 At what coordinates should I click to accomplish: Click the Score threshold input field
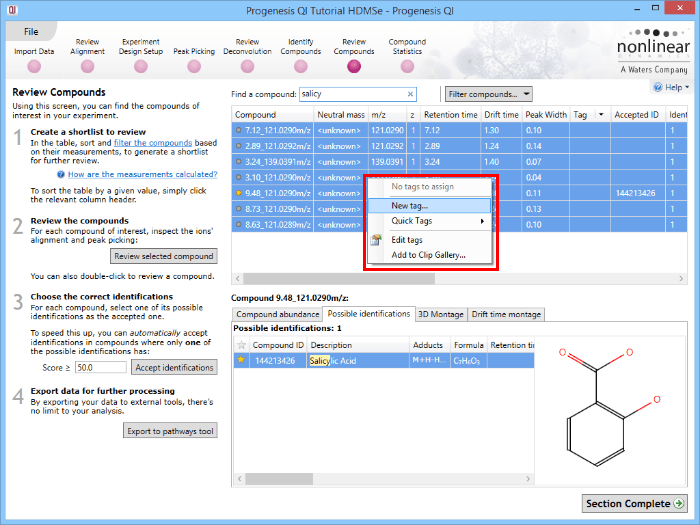click(x=100, y=367)
